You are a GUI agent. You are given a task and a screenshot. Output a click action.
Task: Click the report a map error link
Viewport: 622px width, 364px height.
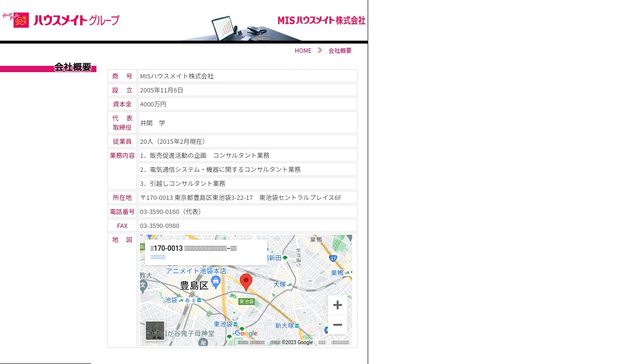point(340,343)
